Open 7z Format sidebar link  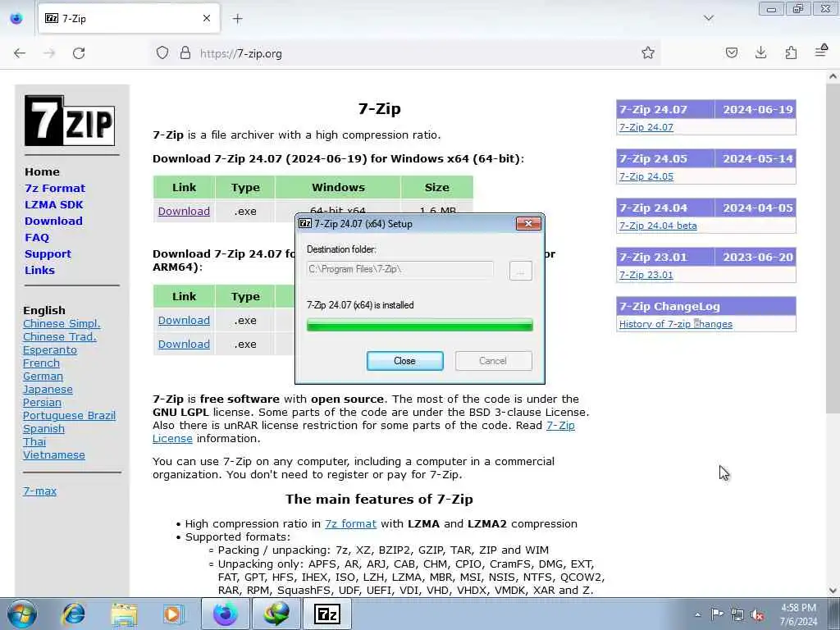coord(55,189)
